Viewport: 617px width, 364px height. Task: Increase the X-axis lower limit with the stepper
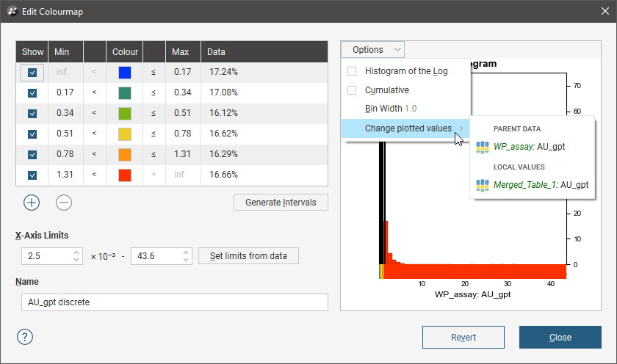[77, 252]
